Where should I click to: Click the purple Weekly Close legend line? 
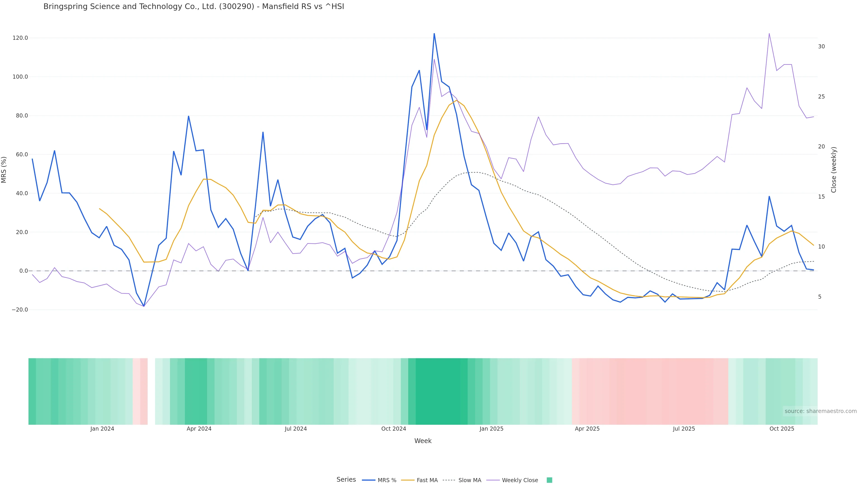click(x=493, y=480)
